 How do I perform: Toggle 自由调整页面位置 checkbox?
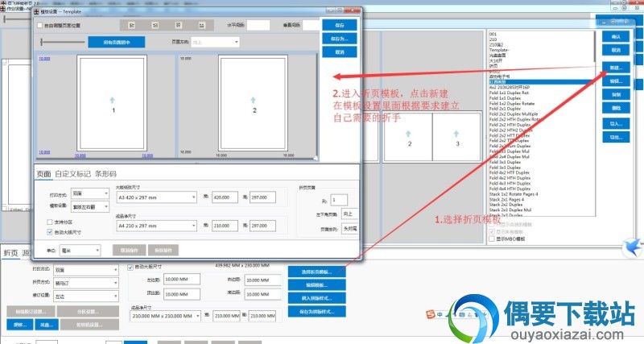(39, 26)
